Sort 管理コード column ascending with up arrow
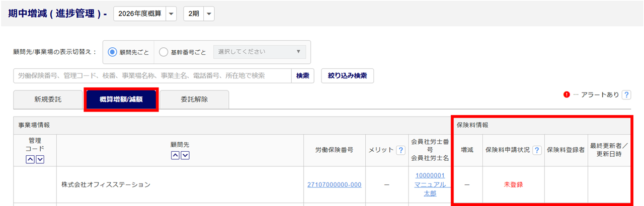Viewport: 644px width, 206px height. [31, 159]
